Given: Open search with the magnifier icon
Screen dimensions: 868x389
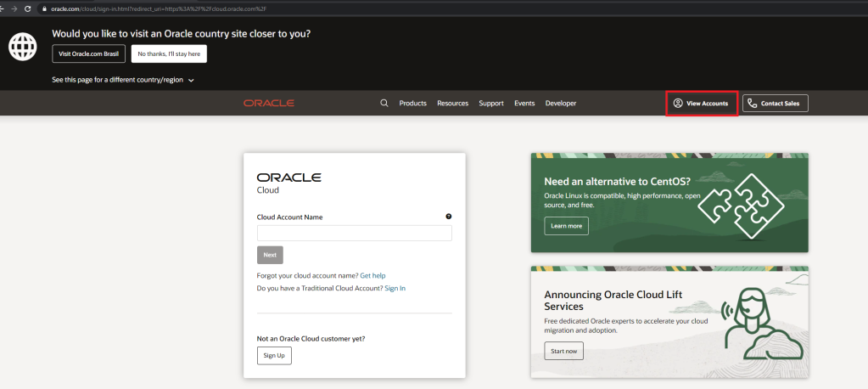Looking at the screenshot, I should click(384, 103).
